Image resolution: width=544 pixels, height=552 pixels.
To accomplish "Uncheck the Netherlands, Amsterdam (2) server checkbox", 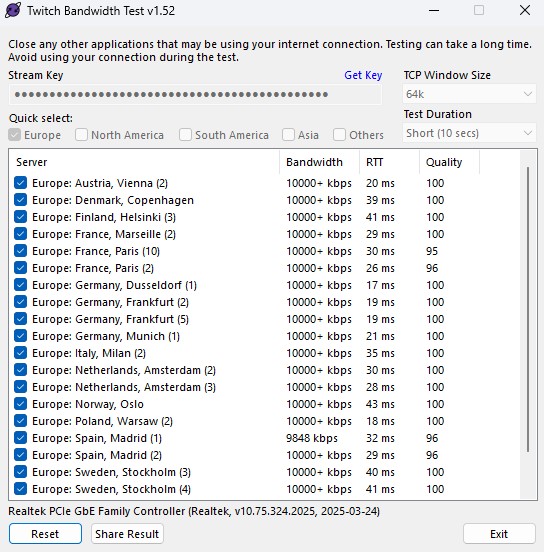I will point(20,370).
